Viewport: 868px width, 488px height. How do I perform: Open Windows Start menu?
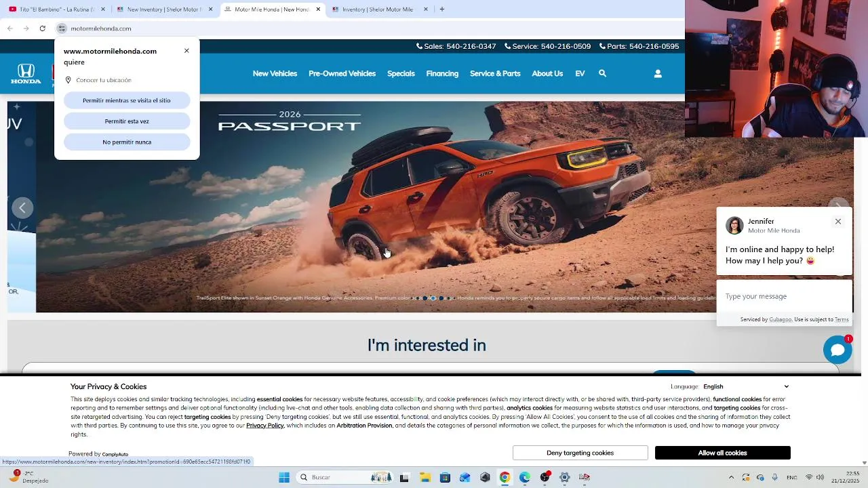pos(284,477)
